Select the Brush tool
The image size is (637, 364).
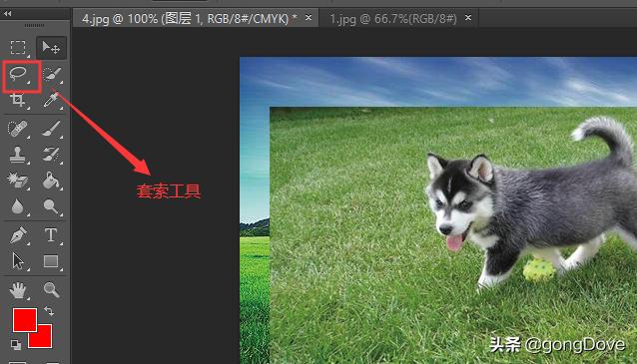click(52, 129)
